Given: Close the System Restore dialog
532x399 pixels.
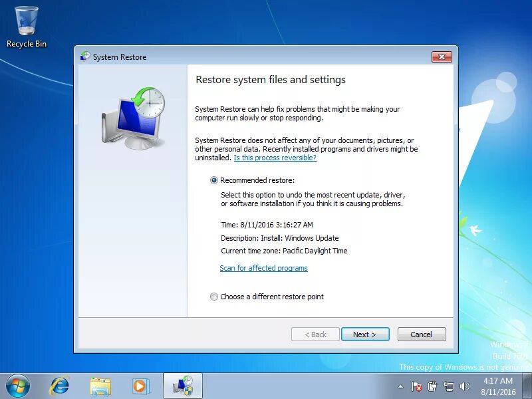Looking at the screenshot, I should click(x=442, y=57).
